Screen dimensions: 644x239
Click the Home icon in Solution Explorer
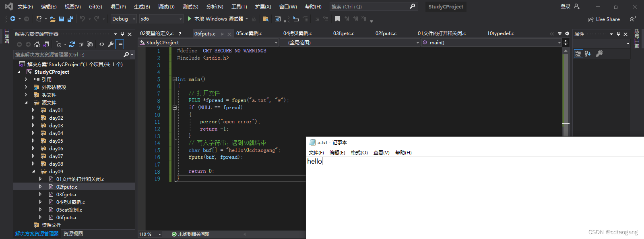(37, 44)
